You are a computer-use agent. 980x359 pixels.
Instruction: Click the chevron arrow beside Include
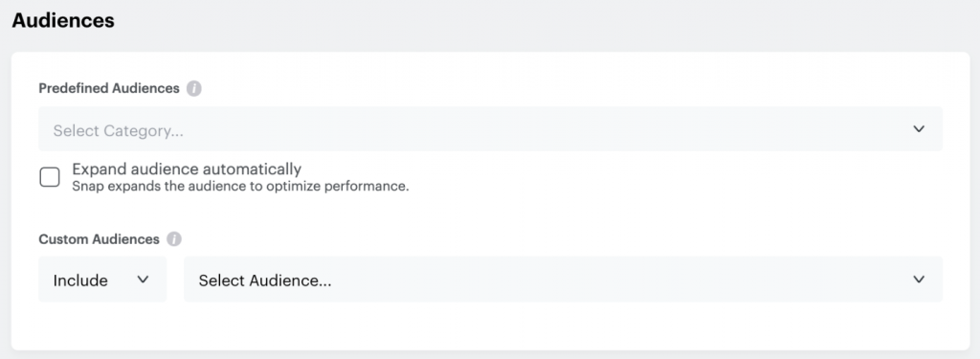144,280
